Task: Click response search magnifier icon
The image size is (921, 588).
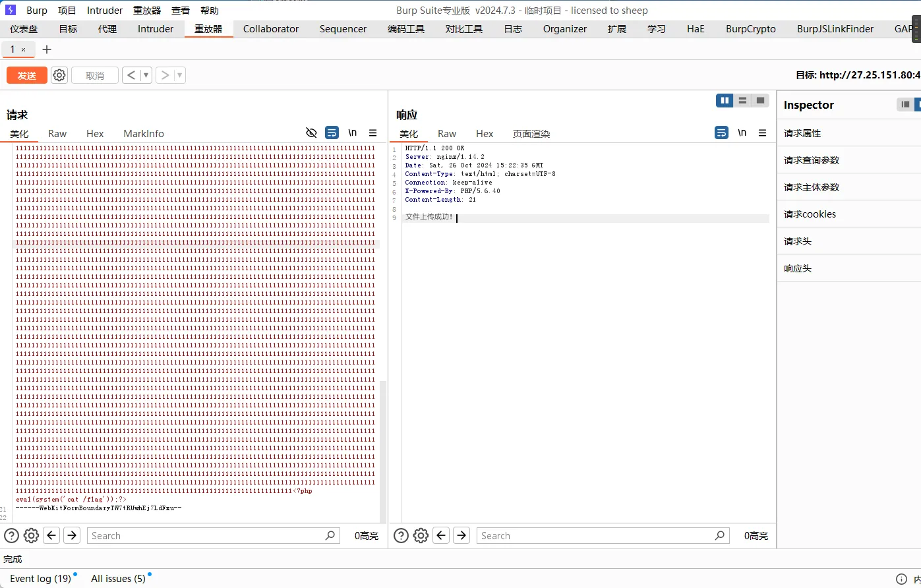Action: 720,536
